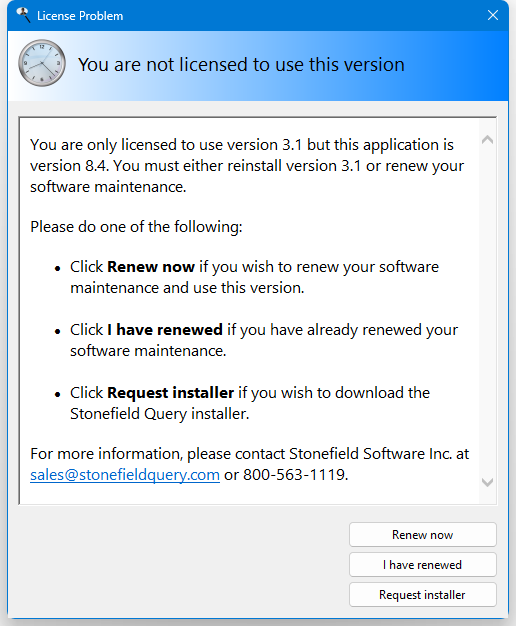Screen dimensions: 516x626
Task: Click the bold Renew now text in list
Action: [151, 267]
